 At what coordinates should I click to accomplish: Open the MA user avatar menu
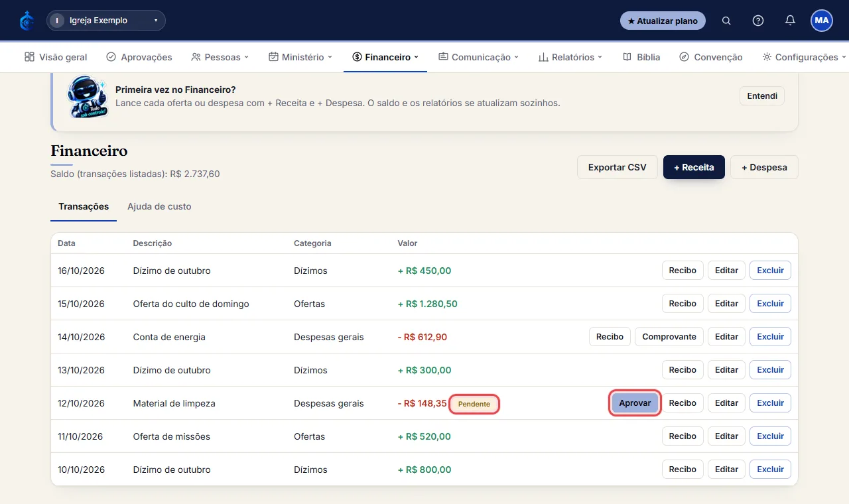822,21
